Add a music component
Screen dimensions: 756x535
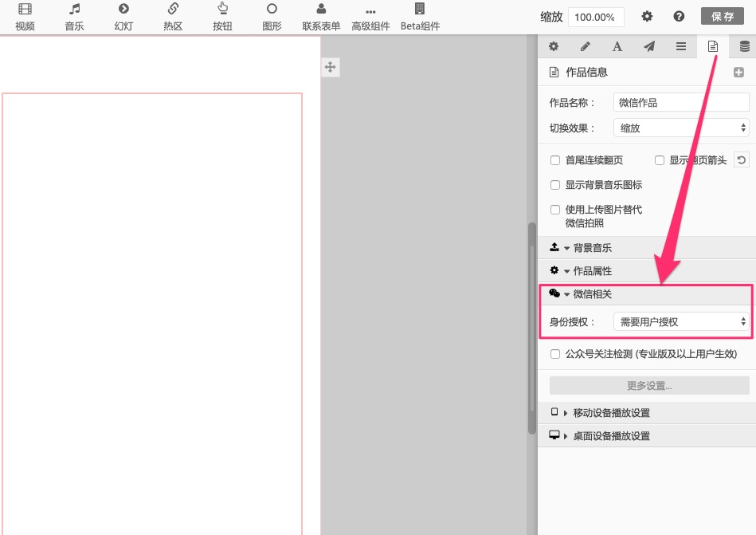(74, 16)
